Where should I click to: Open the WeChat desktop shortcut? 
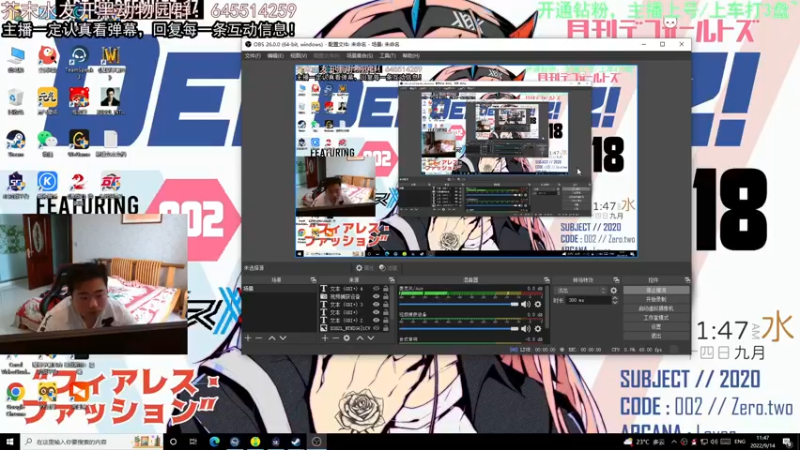pyautogui.click(x=47, y=143)
